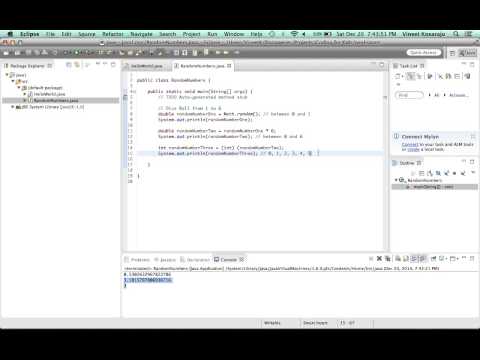Select the Java perspective button

(468, 53)
